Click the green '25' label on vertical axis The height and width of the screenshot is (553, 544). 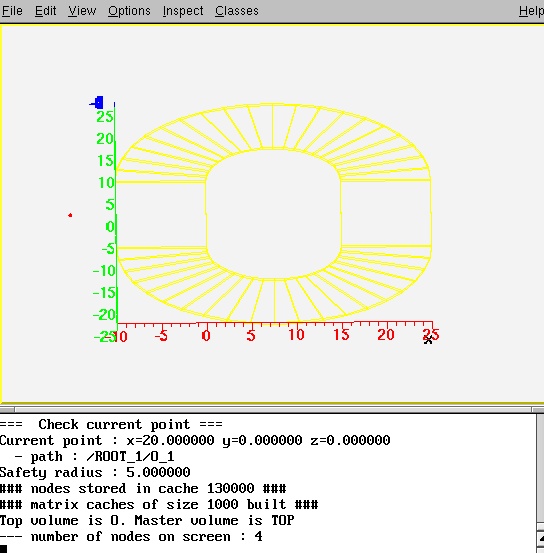coord(105,117)
